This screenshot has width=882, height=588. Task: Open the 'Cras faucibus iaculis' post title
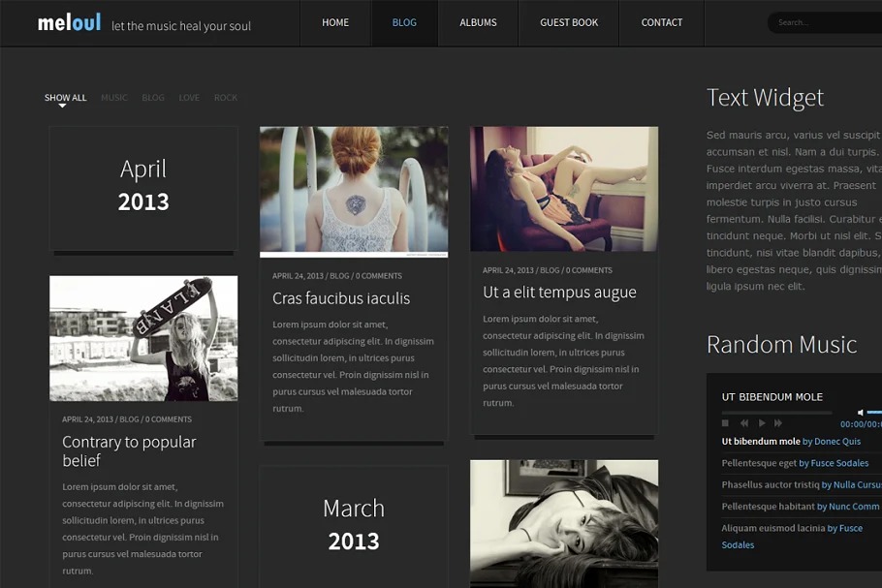point(341,298)
